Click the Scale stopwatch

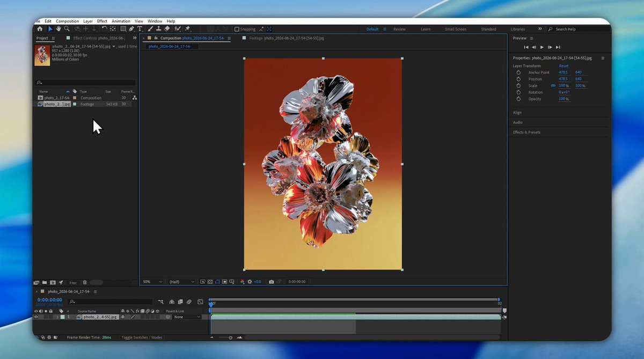[518, 86]
